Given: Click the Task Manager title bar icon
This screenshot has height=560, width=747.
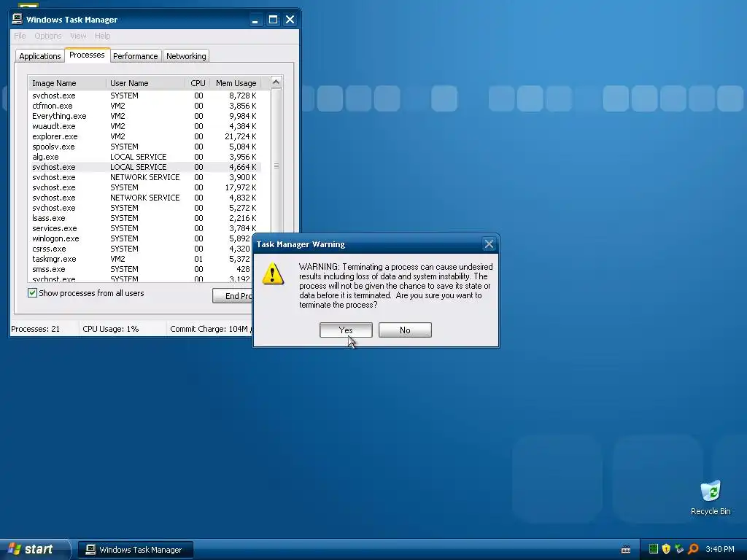Looking at the screenshot, I should tap(18, 19).
